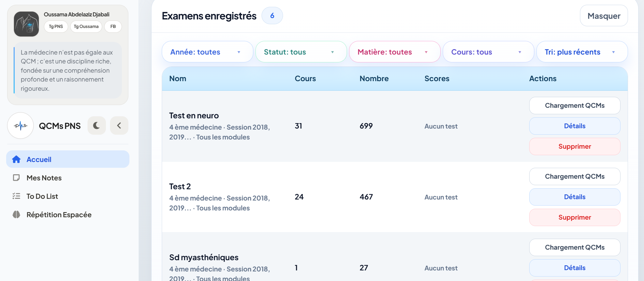Click the QCMs PNS pulse logo
The image size is (644, 281).
tap(20, 125)
